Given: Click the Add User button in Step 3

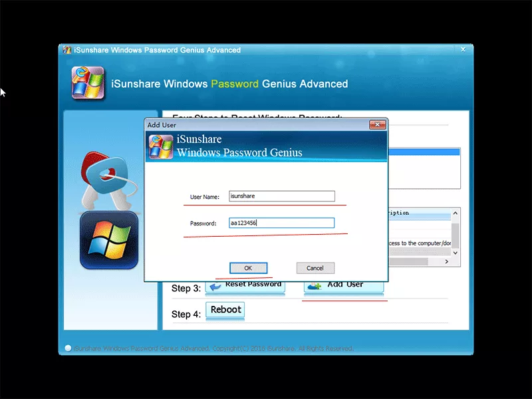Looking at the screenshot, I should [344, 287].
